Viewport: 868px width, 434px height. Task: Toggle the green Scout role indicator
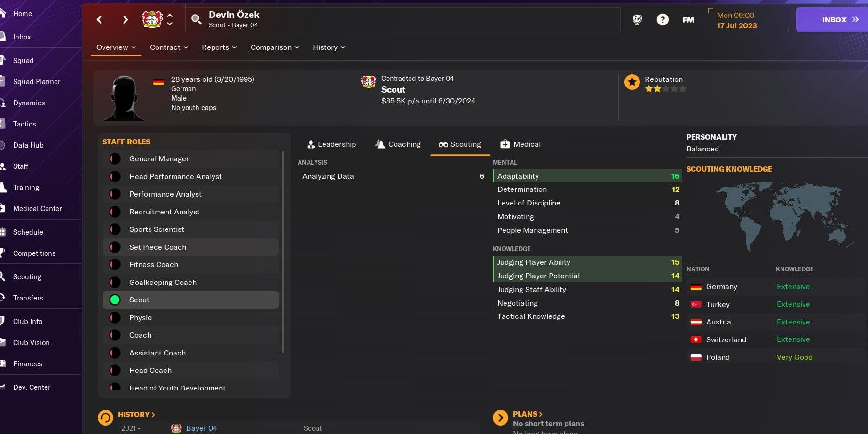coord(115,300)
